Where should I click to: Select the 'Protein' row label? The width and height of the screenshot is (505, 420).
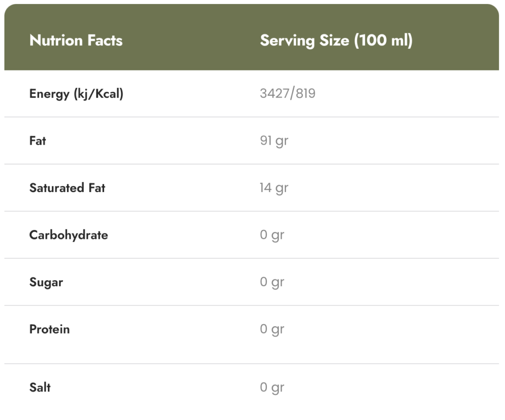(49, 329)
